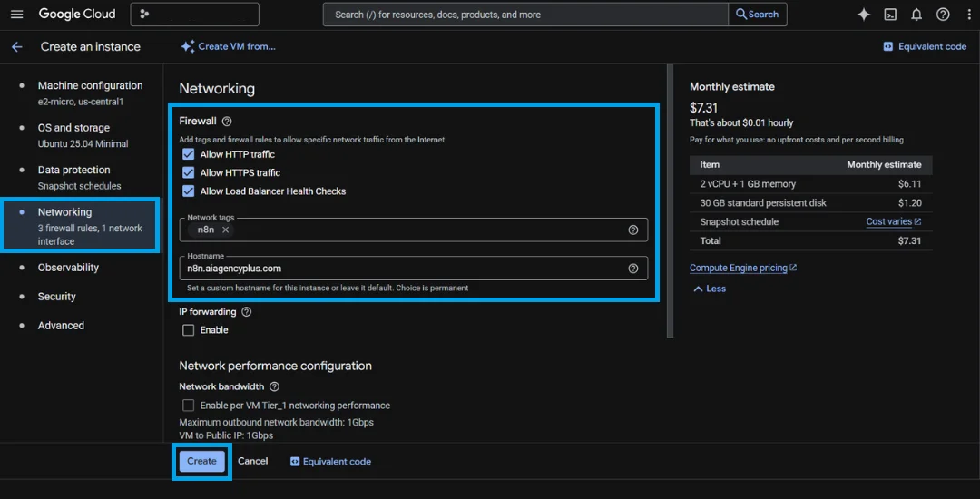Viewport: 980px width, 499px height.
Task: Select Networking section
Action: 82,226
